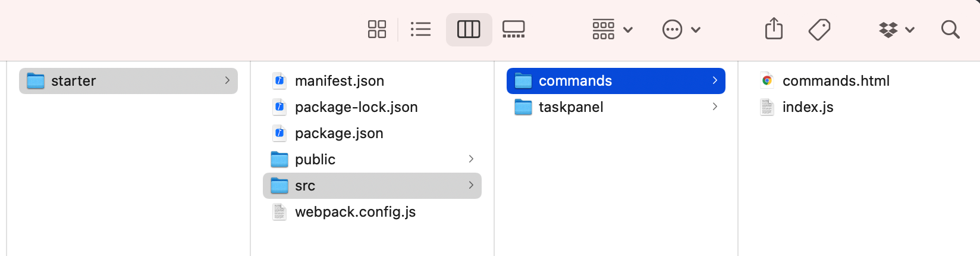980x256 pixels.
Task: Expand the public folder chevron
Action: 471,159
